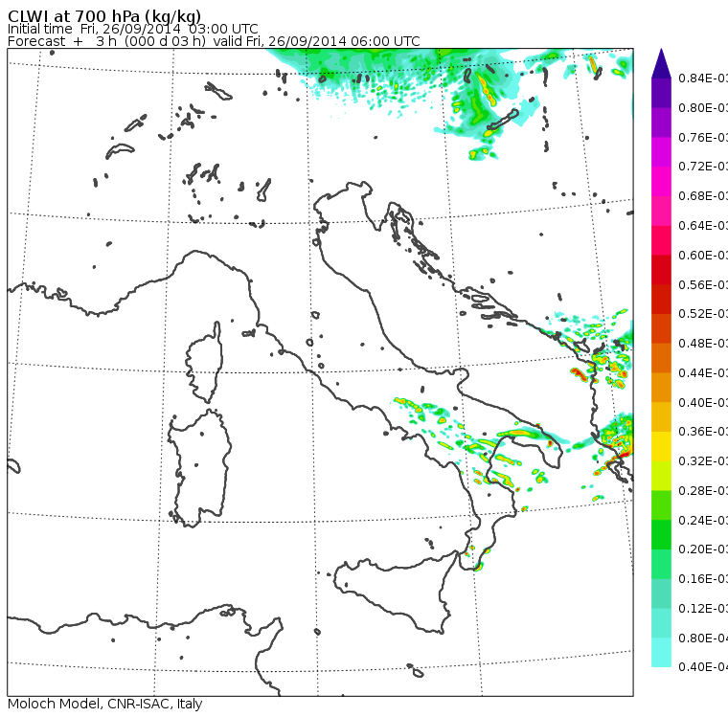Select yellow legend band between 0.32E-03 and 0.36E-03
The image size is (728, 717).
tap(661, 446)
